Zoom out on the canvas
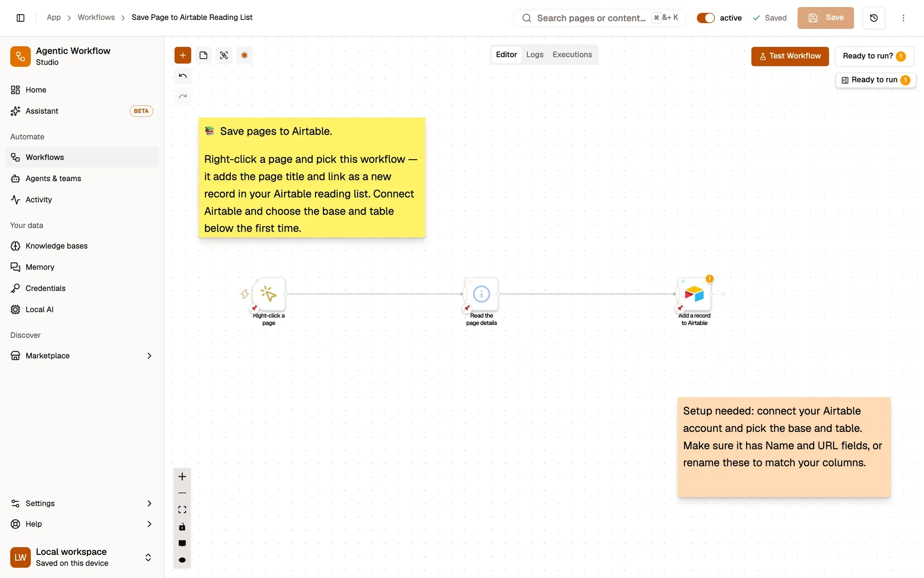924x578 pixels. 182,493
